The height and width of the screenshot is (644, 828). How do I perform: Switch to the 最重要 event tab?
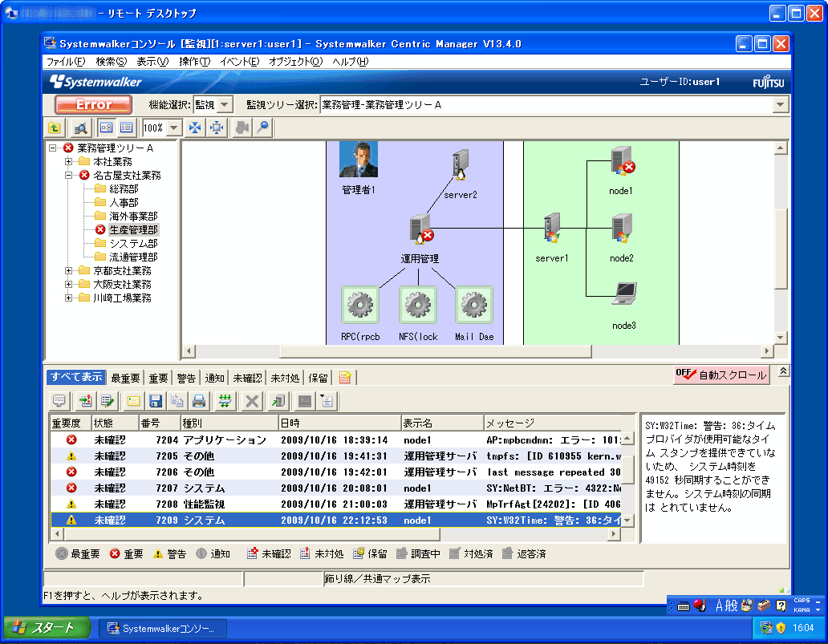coord(125,378)
